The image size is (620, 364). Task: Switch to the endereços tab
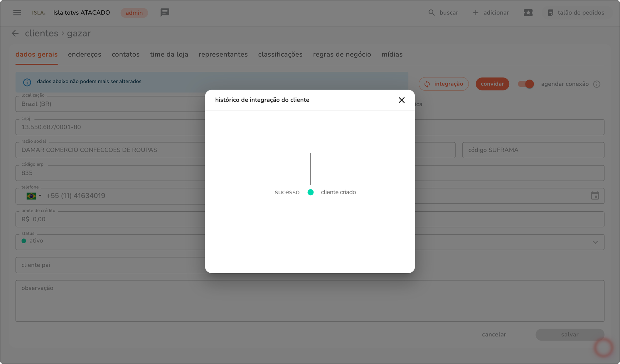85,55
